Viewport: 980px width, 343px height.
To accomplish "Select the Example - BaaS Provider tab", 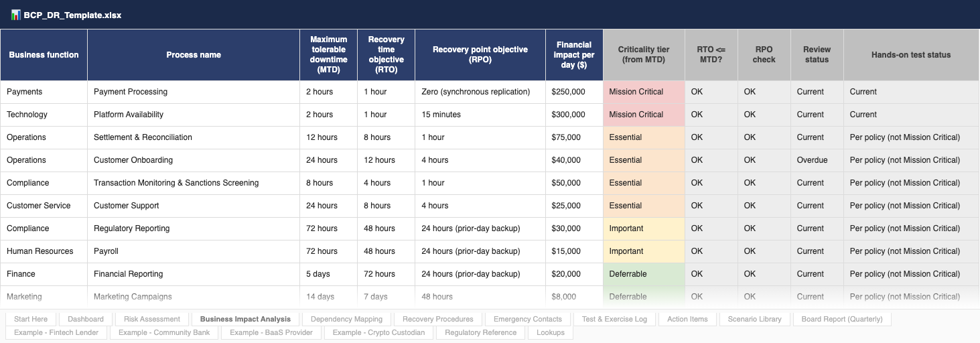I will point(271,332).
